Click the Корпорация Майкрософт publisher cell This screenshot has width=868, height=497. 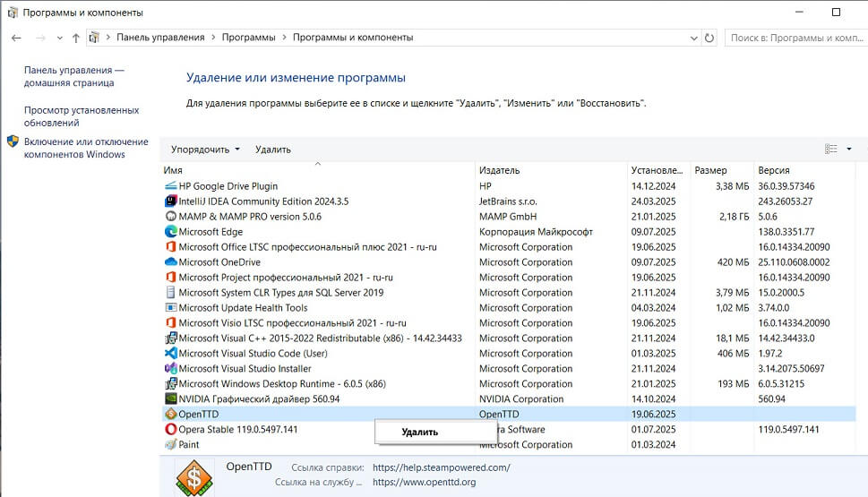[x=536, y=232]
